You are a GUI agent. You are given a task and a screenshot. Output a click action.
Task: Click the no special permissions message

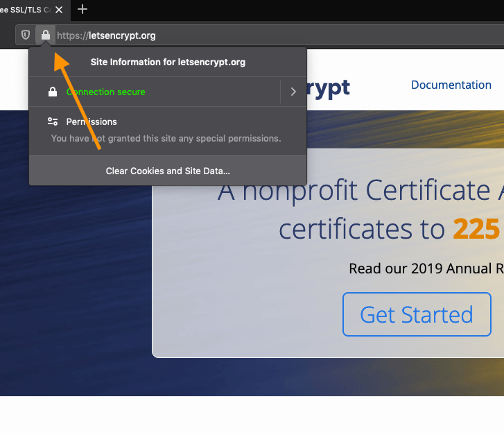(166, 138)
